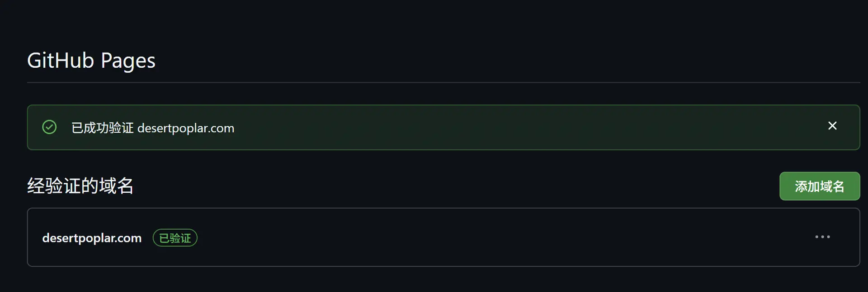868x292 pixels.
Task: Click the GitHub Pages heading
Action: point(91,60)
